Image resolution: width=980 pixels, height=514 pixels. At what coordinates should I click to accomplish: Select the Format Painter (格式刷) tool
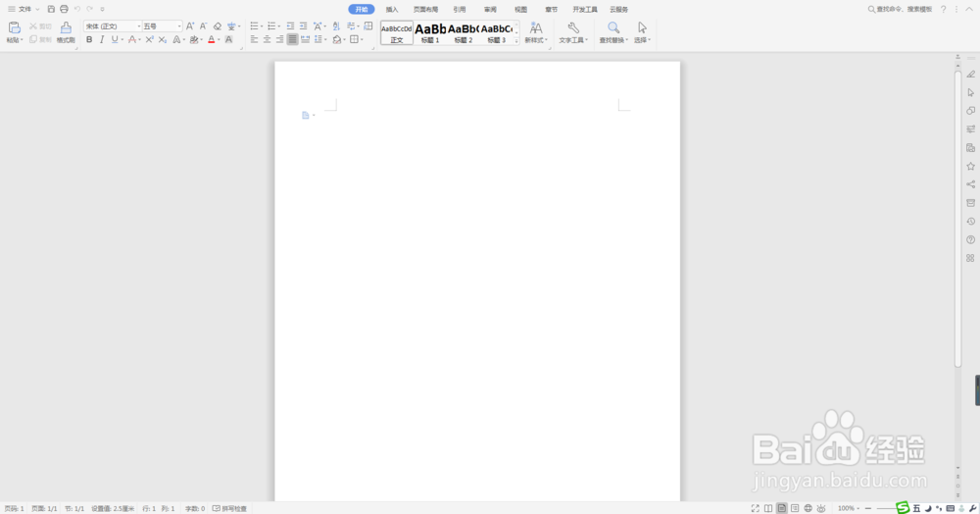pos(66,32)
